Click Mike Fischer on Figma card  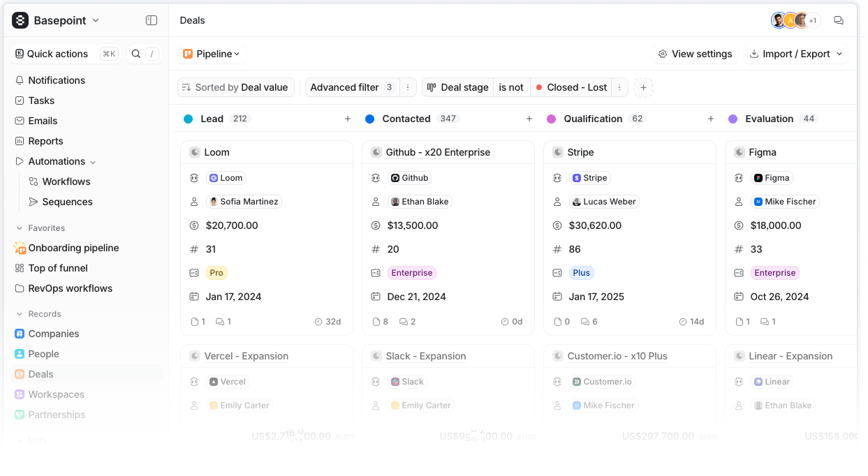pos(785,202)
